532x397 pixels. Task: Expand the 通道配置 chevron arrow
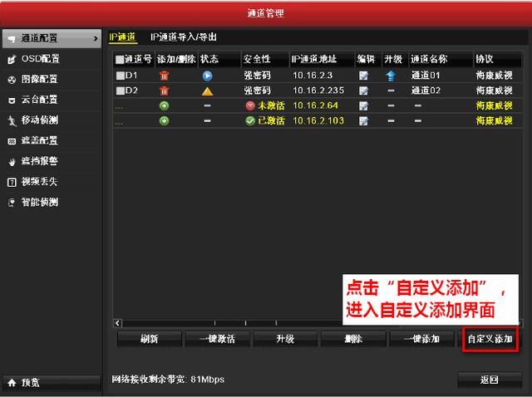click(x=96, y=39)
